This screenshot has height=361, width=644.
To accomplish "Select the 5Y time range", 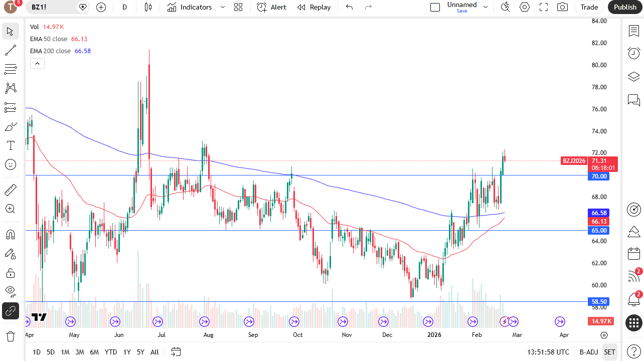I will (140, 352).
